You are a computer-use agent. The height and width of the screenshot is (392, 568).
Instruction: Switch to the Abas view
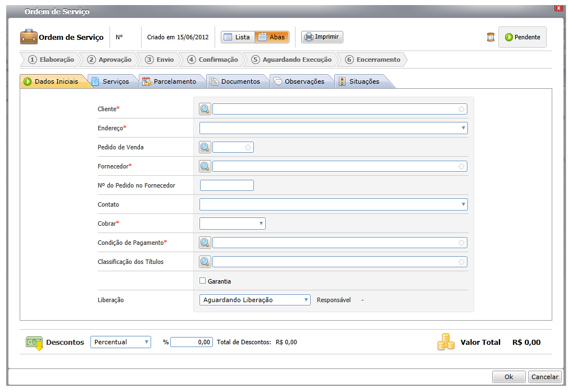[272, 37]
